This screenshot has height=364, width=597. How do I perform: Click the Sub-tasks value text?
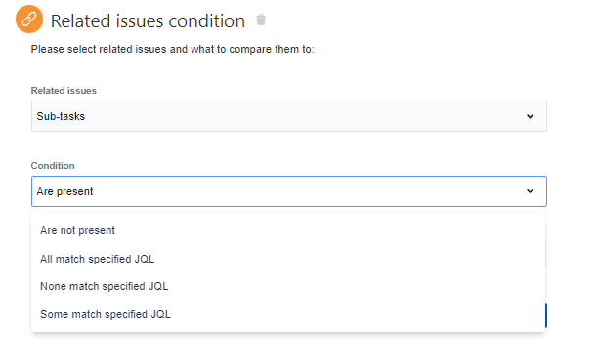[x=61, y=116]
